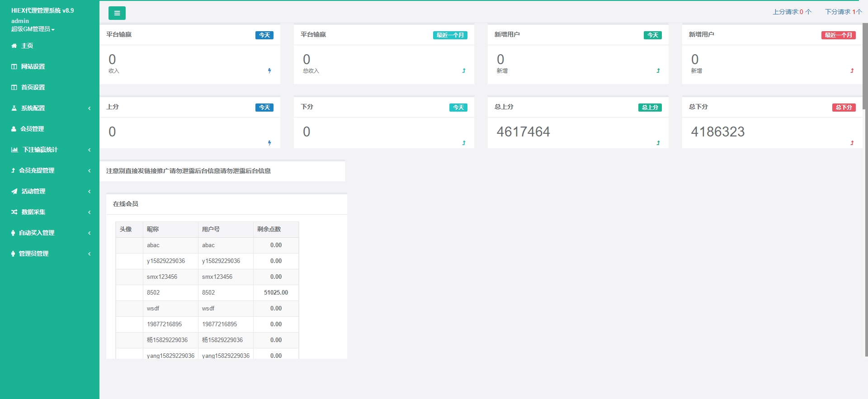Click the home icon beside 主页
This screenshot has width=868, height=399.
tap(14, 46)
